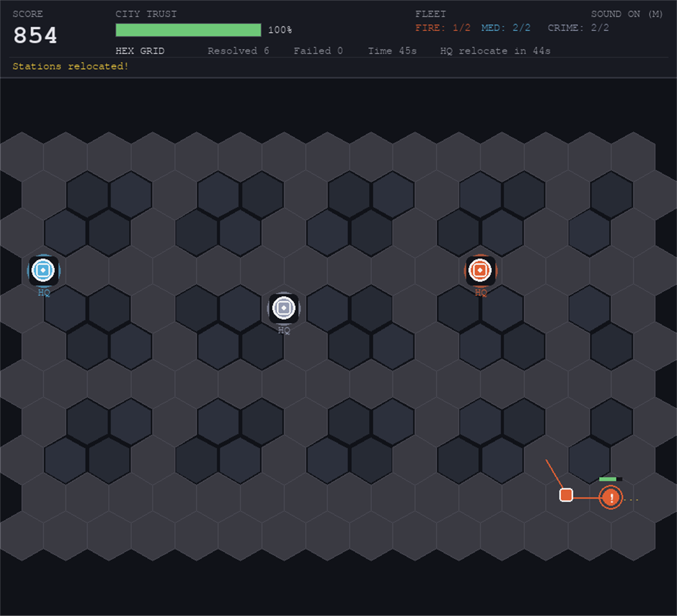Select the gray crime HQ station

click(x=284, y=308)
